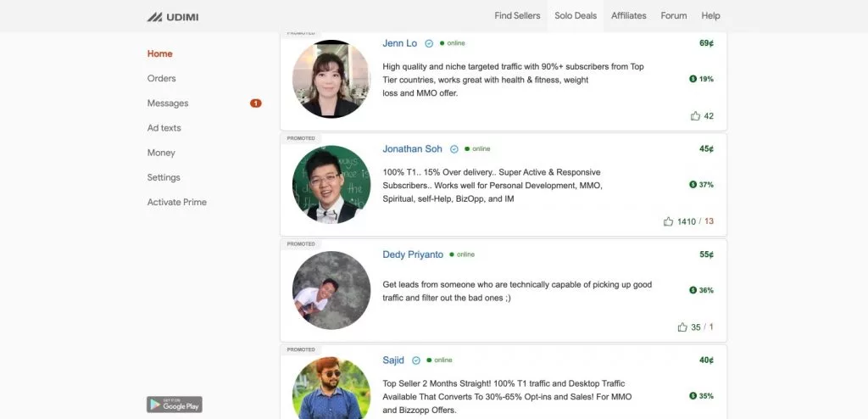Screen dimensions: 868x419
Task: Open Find Sellers in top navigation
Action: tap(517, 15)
